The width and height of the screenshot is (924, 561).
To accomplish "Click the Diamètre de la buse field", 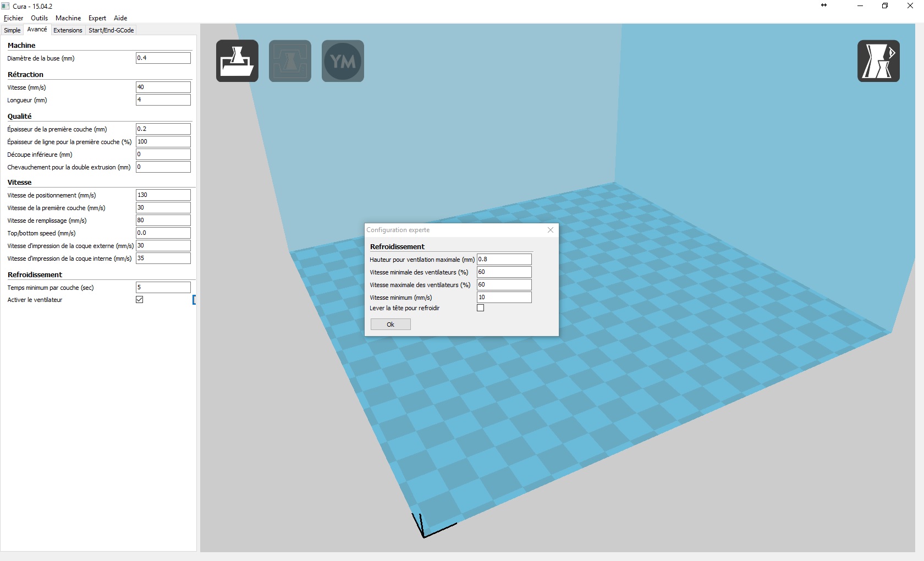I will 163,58.
